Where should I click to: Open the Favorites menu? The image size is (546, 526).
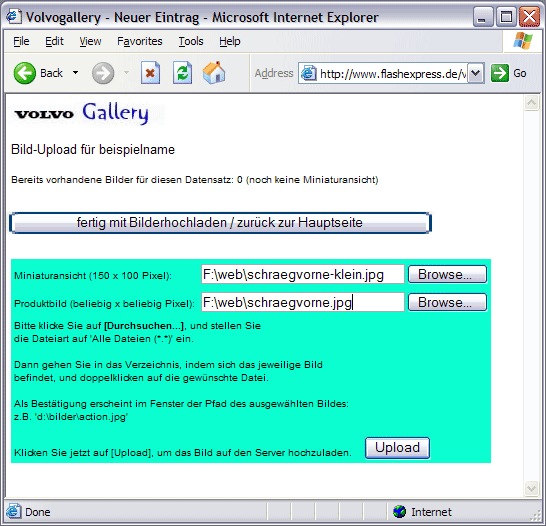tap(140, 41)
